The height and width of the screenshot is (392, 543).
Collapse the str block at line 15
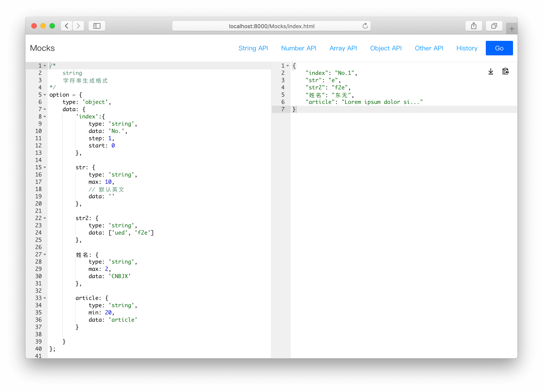45,167
